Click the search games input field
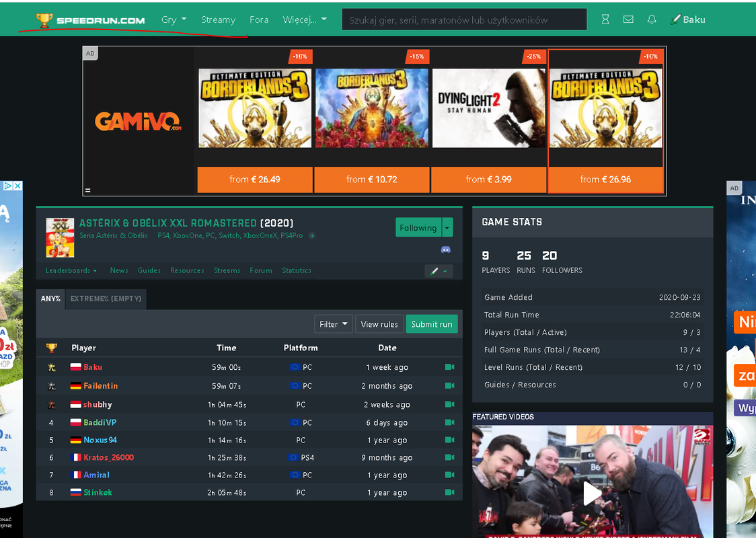Image resolution: width=756 pixels, height=538 pixels. (464, 20)
